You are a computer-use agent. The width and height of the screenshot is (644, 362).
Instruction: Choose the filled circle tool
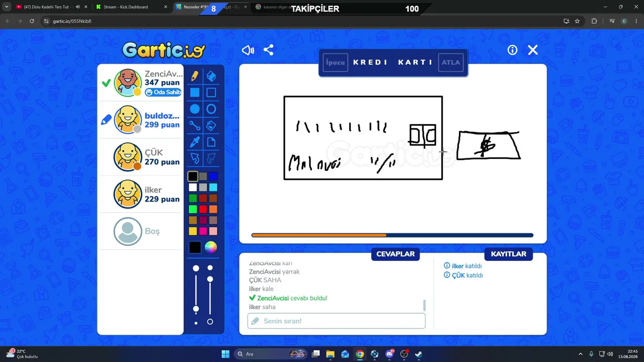click(x=195, y=109)
